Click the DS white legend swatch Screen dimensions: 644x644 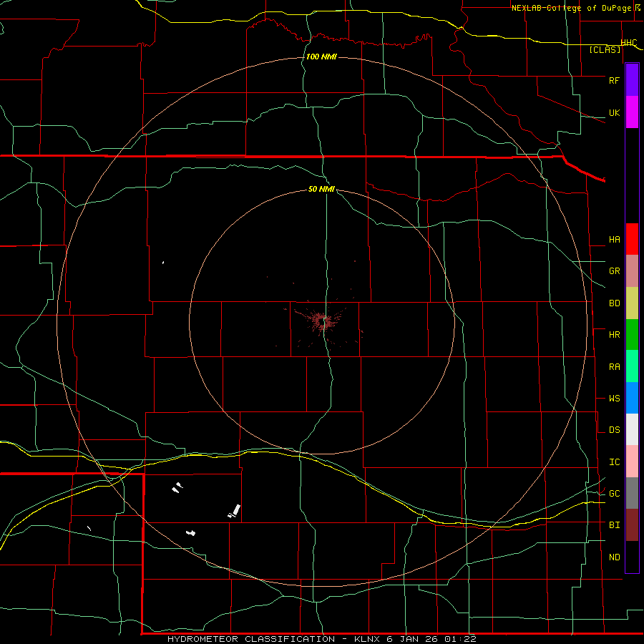pos(632,429)
